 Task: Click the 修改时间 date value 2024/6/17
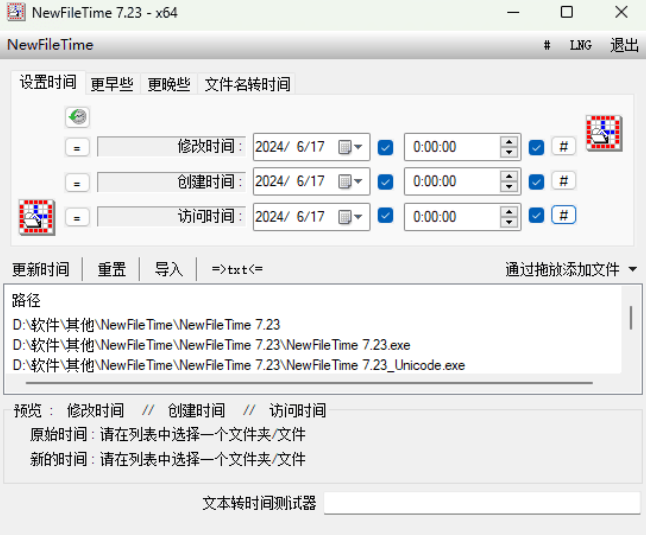[290, 147]
